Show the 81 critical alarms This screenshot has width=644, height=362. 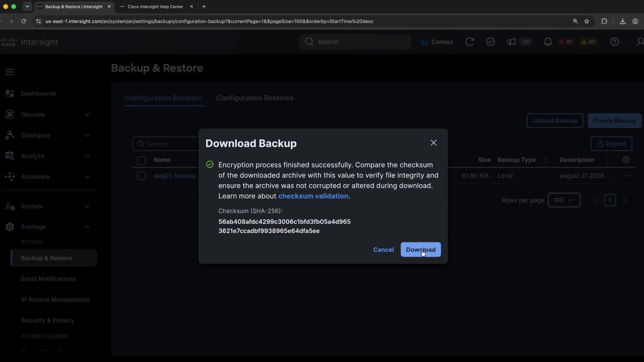[566, 42]
